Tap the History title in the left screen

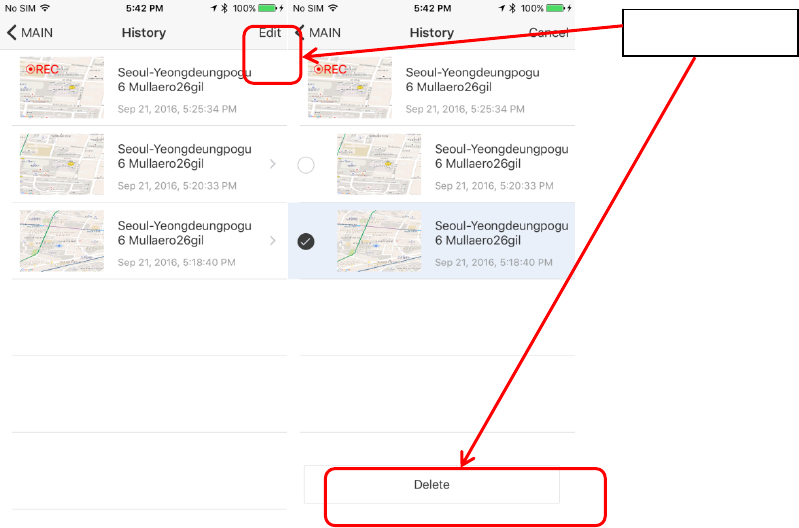pyautogui.click(x=144, y=33)
